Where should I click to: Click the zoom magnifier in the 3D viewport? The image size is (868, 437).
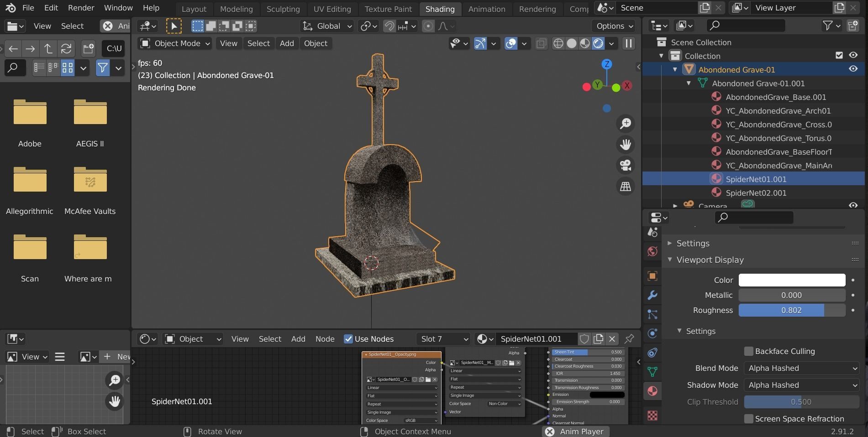click(x=626, y=123)
